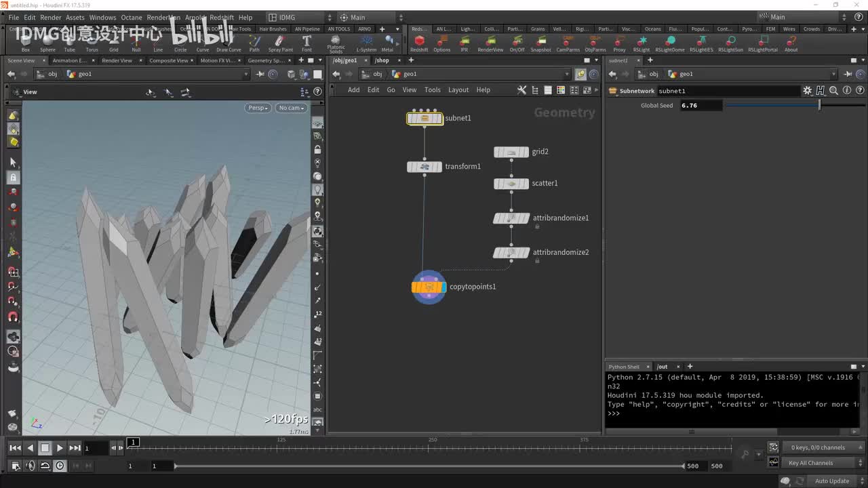Switch to the Render View tab

[x=117, y=60]
